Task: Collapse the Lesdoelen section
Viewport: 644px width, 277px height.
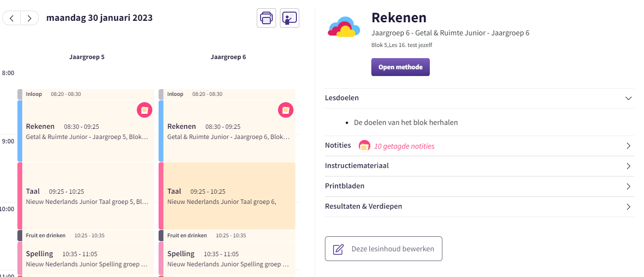Action: (628, 98)
